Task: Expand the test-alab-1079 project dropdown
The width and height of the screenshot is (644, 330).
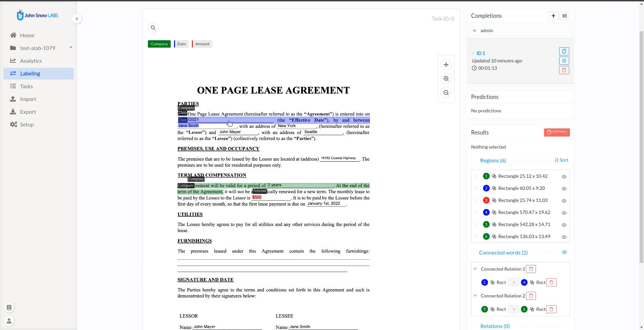Action: coord(71,47)
